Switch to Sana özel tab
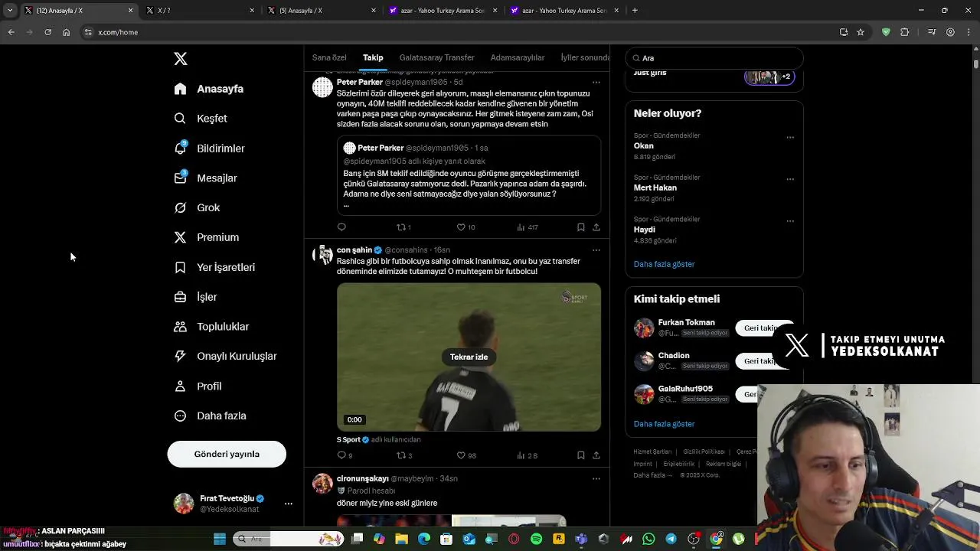This screenshot has height=551, width=980. [329, 57]
